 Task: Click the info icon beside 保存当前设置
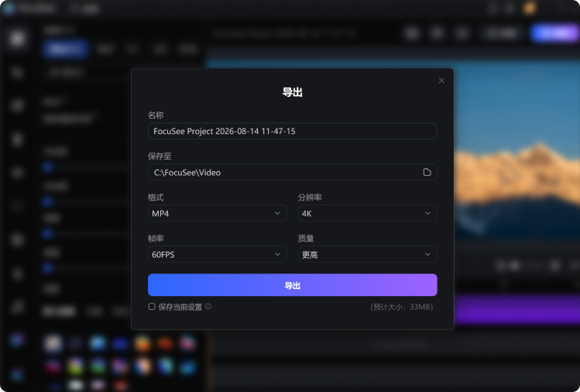coord(208,307)
